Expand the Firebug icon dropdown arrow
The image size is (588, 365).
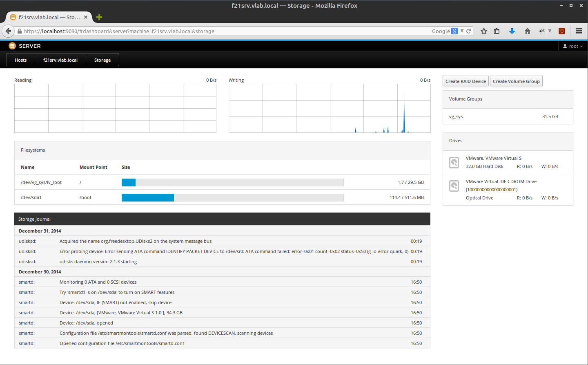tap(550, 31)
